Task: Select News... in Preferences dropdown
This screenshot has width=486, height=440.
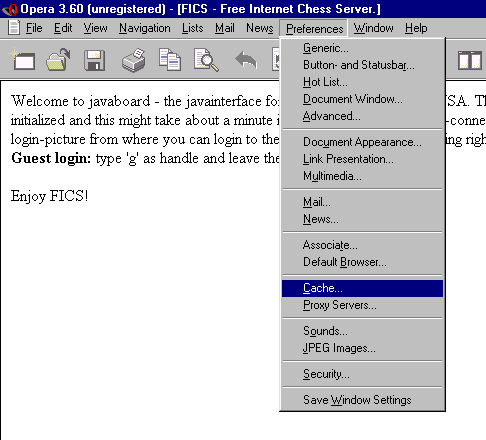Action: click(x=362, y=219)
